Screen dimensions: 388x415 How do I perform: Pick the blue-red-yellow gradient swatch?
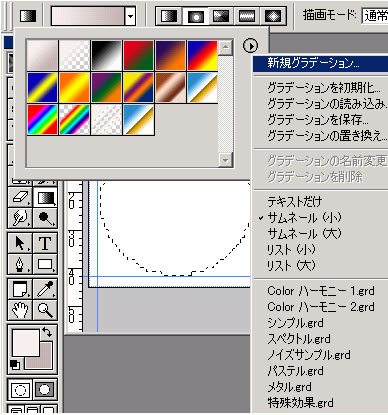click(x=202, y=55)
